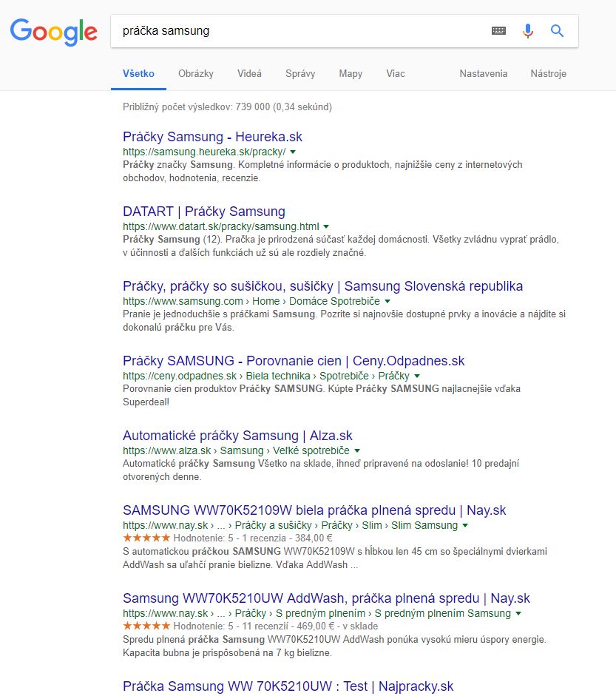The height and width of the screenshot is (696, 616).
Task: Open the Nástroje search tools
Action: [548, 74]
